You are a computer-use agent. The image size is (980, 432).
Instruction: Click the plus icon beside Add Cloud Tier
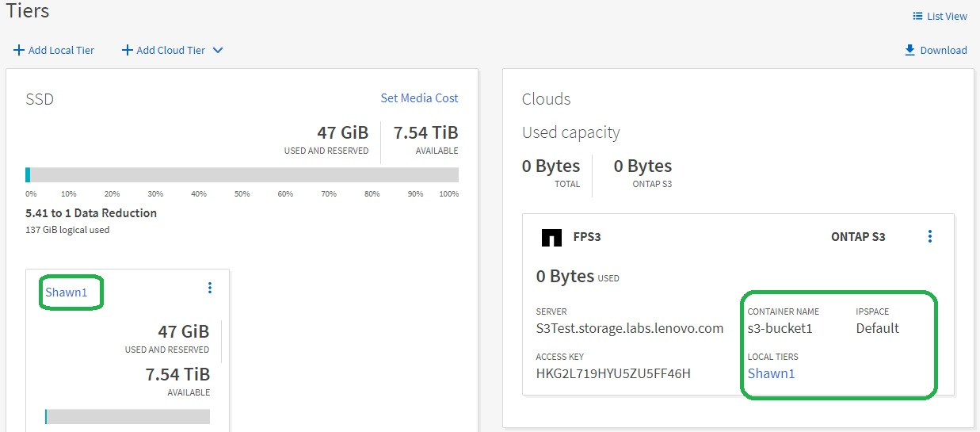tap(127, 51)
